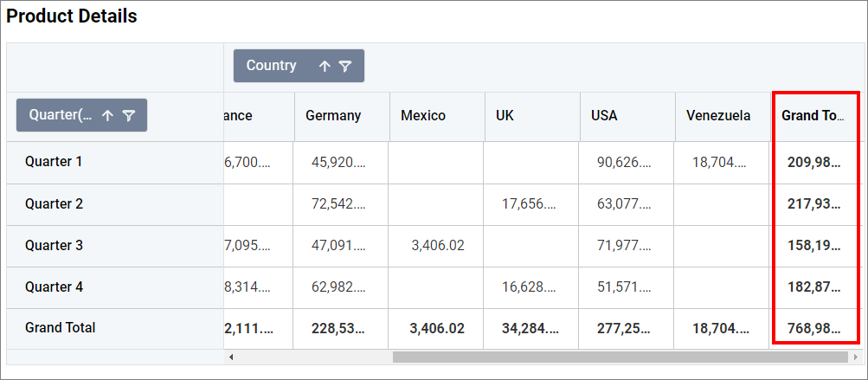Select the Mexico column header
The height and width of the screenshot is (380, 868).
(423, 116)
